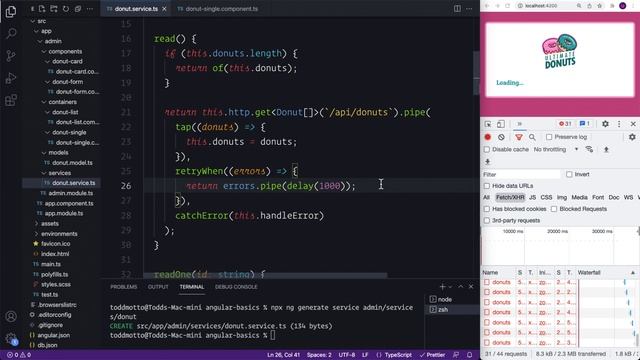Enable the Disable cache checkbox

coord(487,149)
